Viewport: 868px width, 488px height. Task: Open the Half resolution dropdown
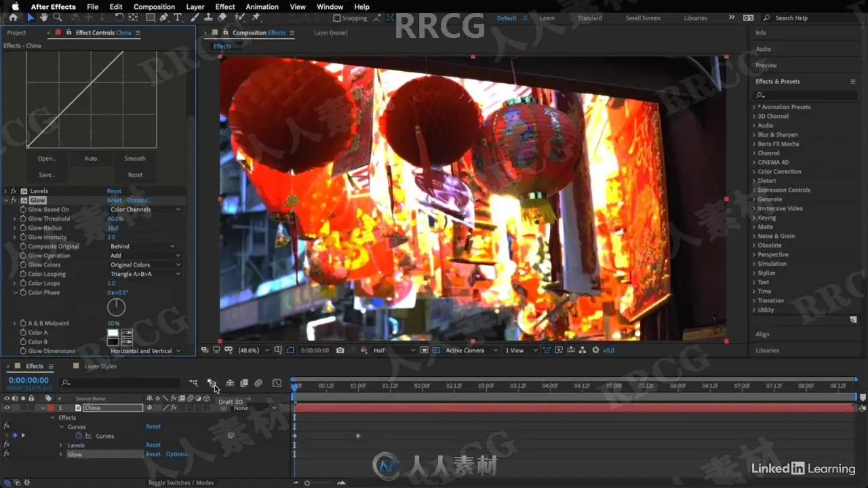click(393, 350)
